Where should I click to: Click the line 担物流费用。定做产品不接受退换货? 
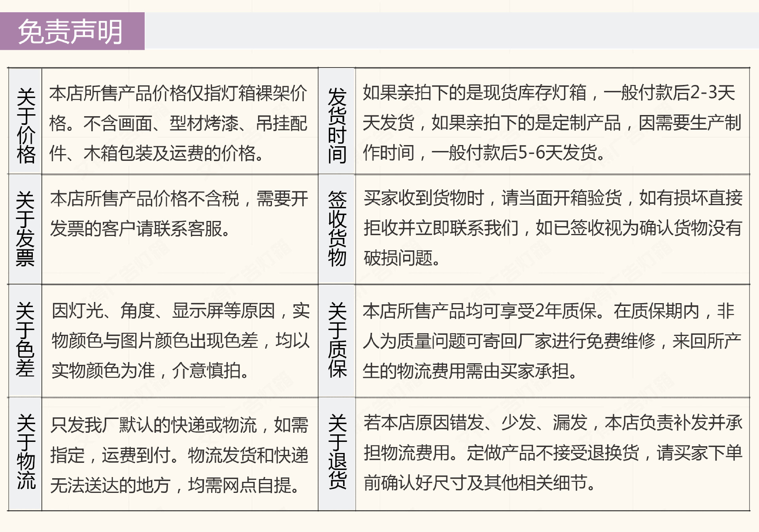[x=501, y=452]
